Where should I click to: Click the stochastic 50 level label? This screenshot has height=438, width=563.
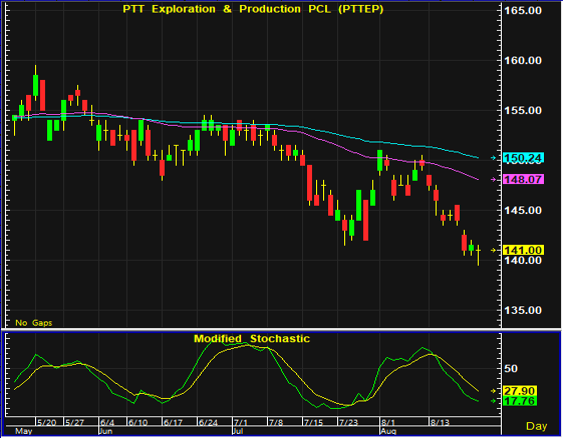pos(510,368)
